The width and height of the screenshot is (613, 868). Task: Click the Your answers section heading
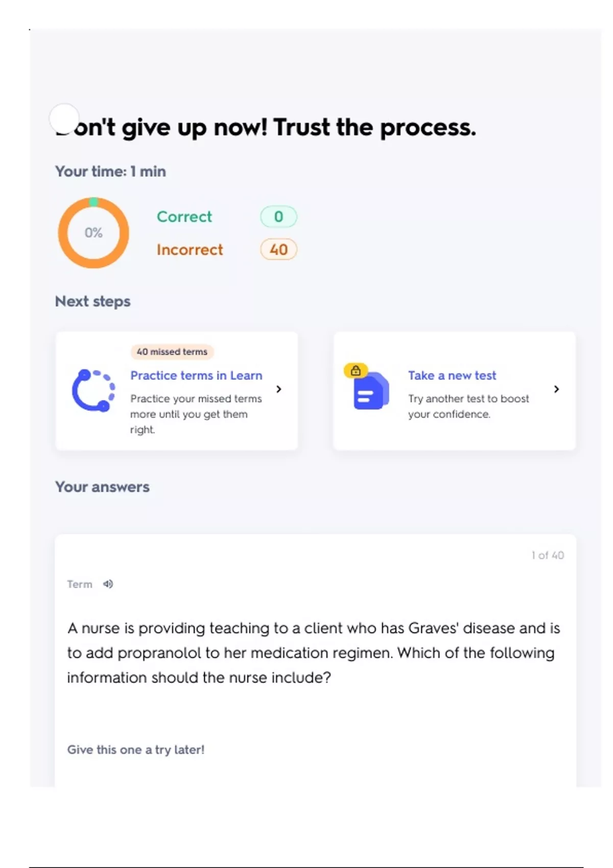[x=102, y=487]
